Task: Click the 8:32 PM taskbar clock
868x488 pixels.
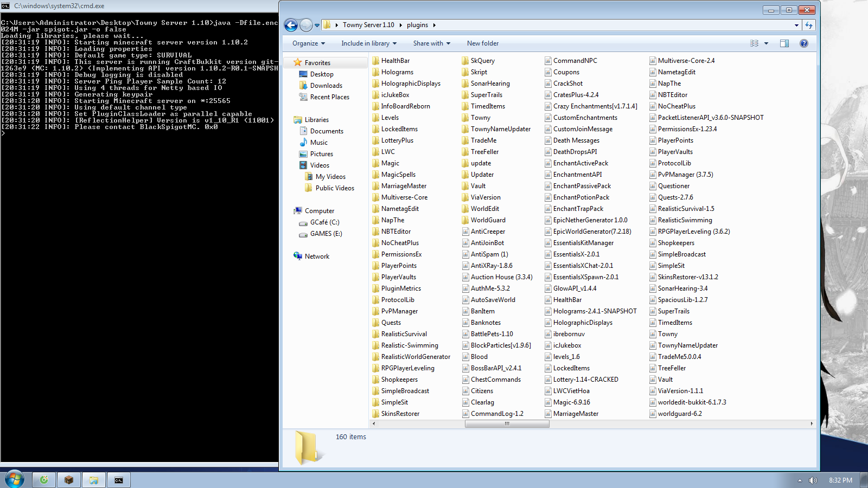Action: coord(840,480)
